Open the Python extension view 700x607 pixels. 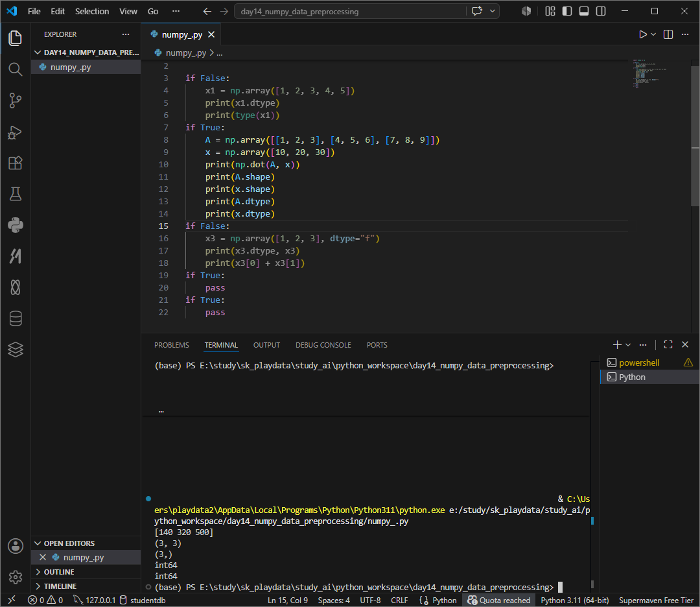coord(15,225)
